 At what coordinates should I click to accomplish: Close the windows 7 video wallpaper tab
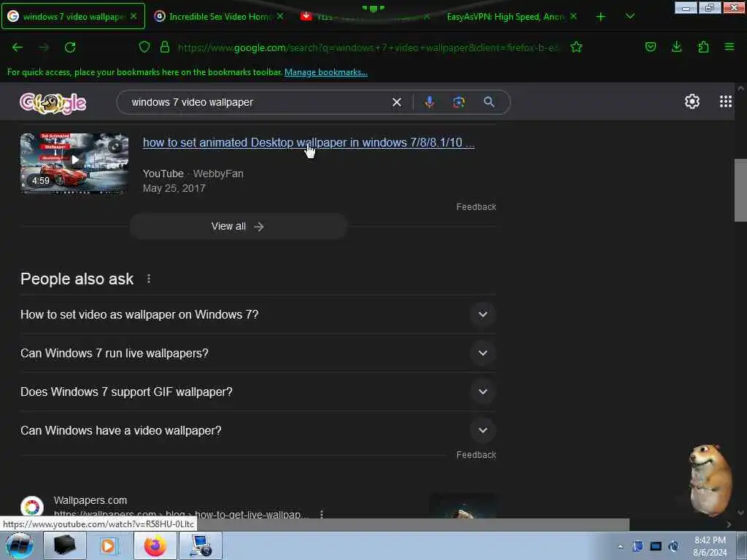134,16
